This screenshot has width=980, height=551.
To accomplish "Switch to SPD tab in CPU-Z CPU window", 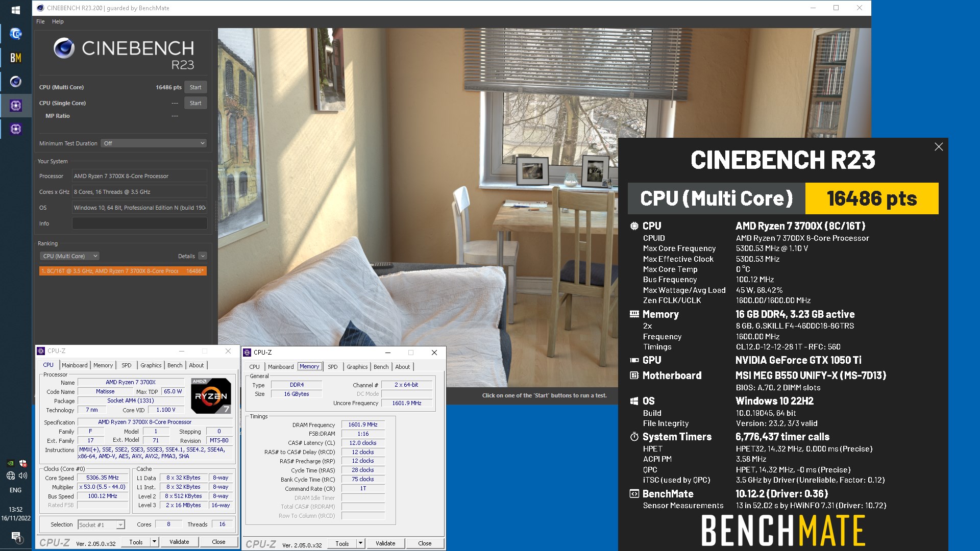I will point(127,365).
